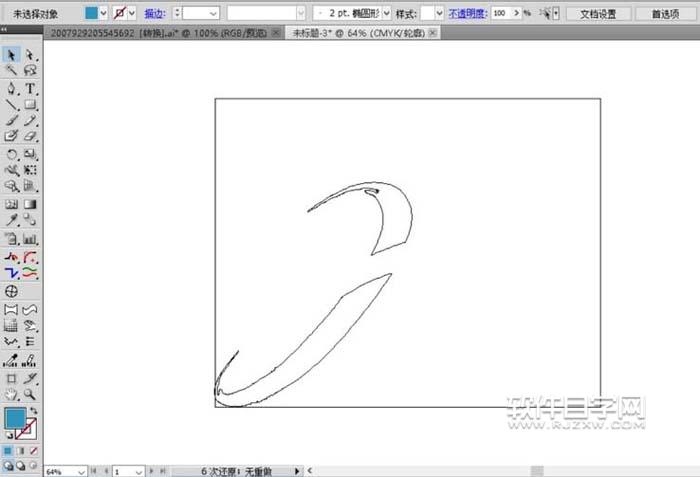
Task: Enable Draw Normal mode
Action: pos(8,466)
